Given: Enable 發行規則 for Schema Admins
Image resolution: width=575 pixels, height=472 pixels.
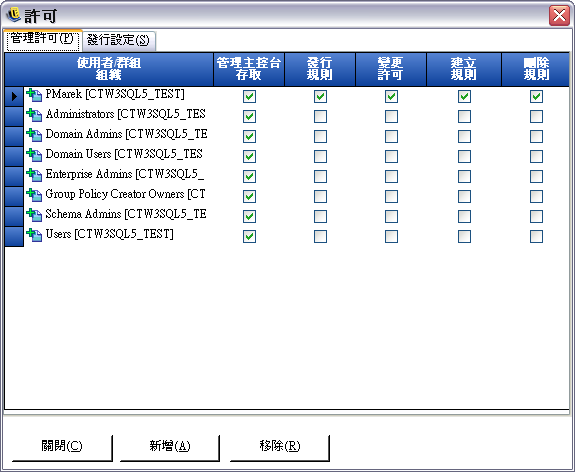Looking at the screenshot, I should pos(320,216).
